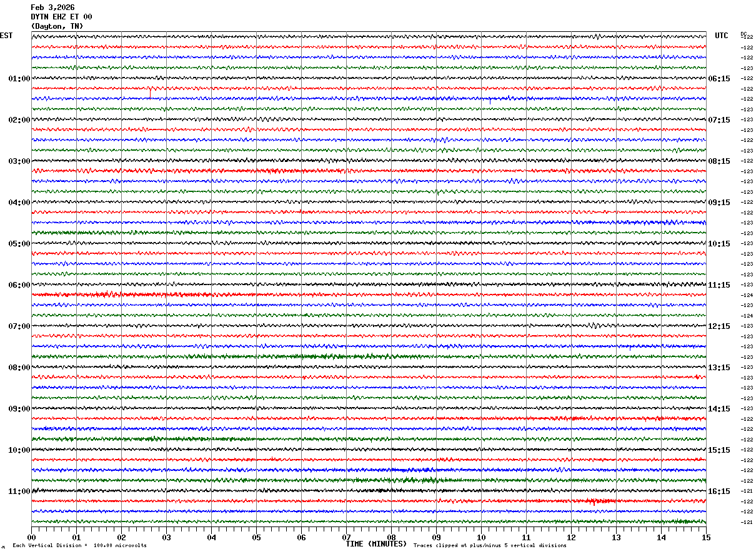Click the 08:00 EST time label

(19, 368)
